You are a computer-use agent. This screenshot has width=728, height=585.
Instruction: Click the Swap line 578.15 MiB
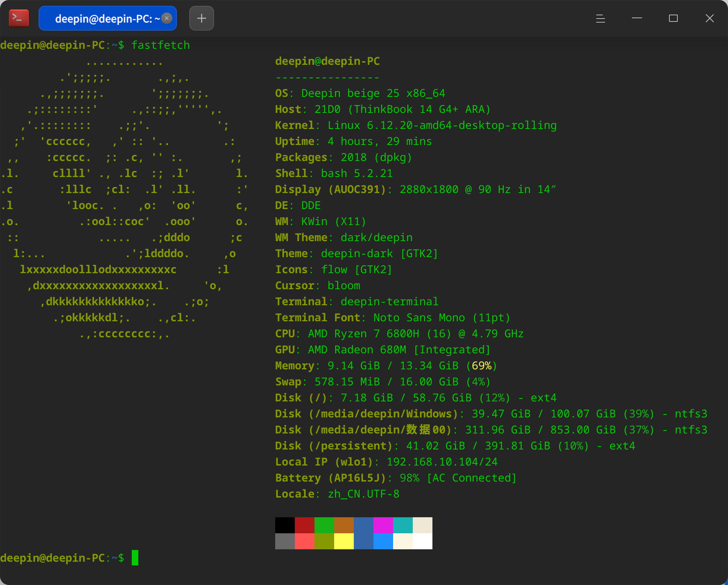[x=383, y=382]
